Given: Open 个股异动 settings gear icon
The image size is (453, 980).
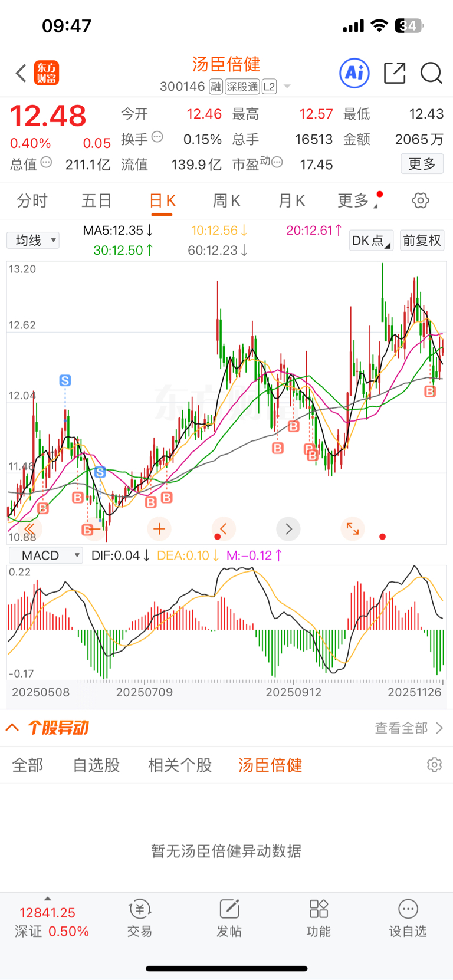Looking at the screenshot, I should pyautogui.click(x=435, y=765).
